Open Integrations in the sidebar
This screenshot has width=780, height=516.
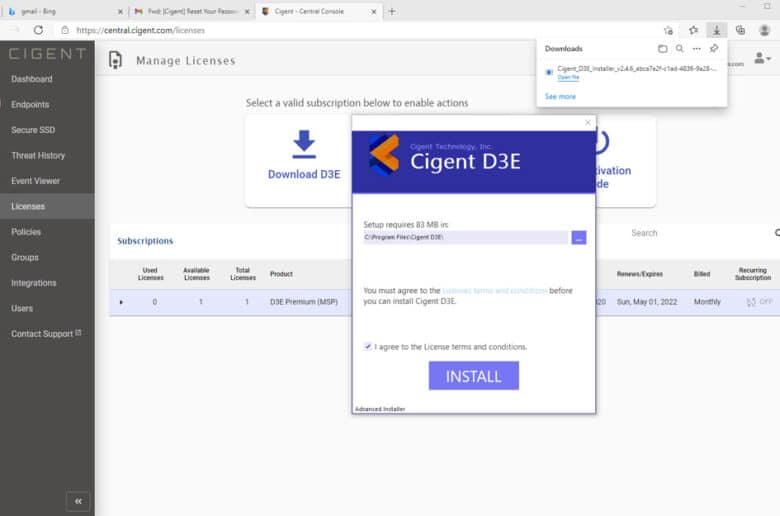34,283
